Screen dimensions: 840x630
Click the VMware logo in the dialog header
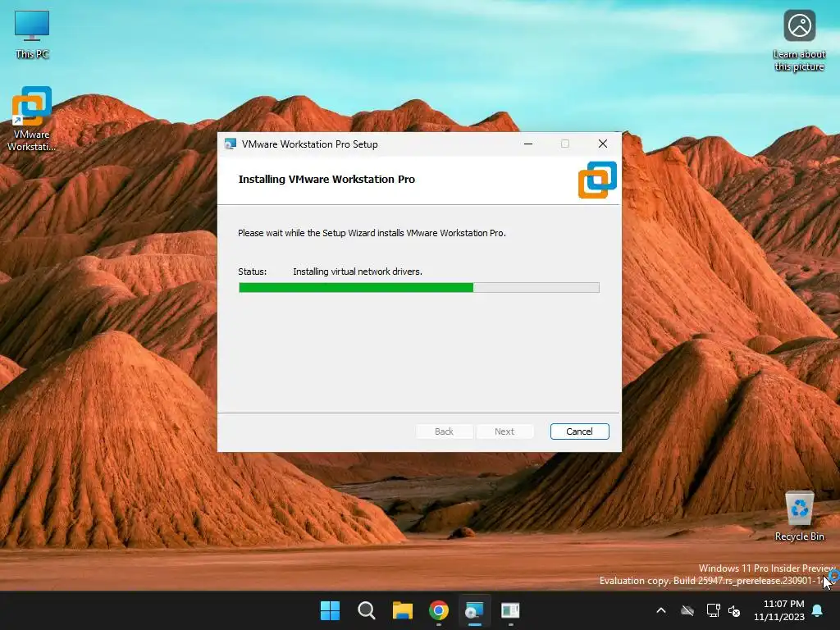(597, 180)
